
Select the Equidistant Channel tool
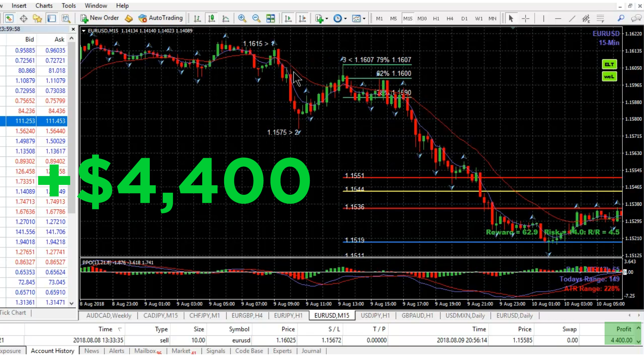click(x=586, y=18)
